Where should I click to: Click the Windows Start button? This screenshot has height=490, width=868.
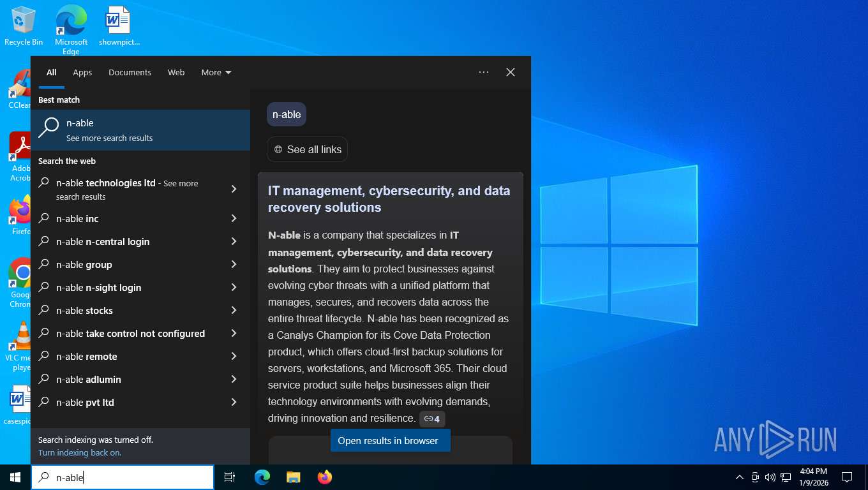pos(15,477)
